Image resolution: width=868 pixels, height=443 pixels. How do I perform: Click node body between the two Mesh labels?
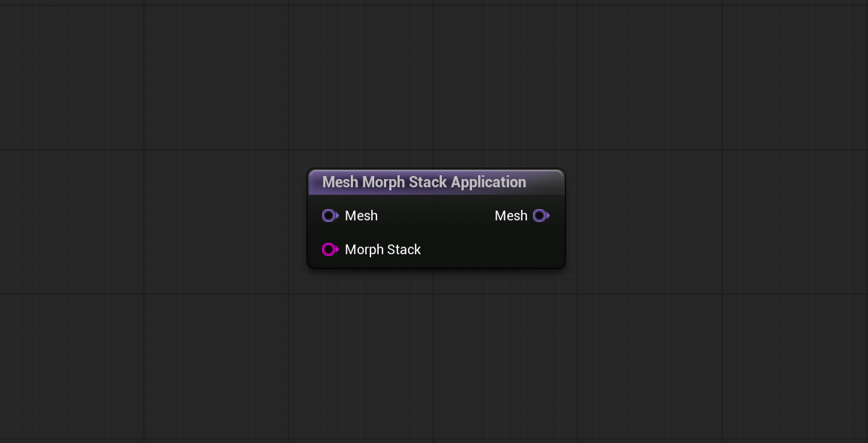pos(436,216)
